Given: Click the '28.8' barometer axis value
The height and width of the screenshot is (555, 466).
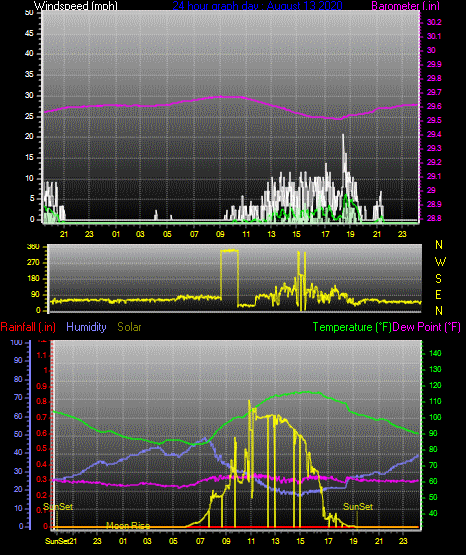Looking at the screenshot, I should coord(434,218).
